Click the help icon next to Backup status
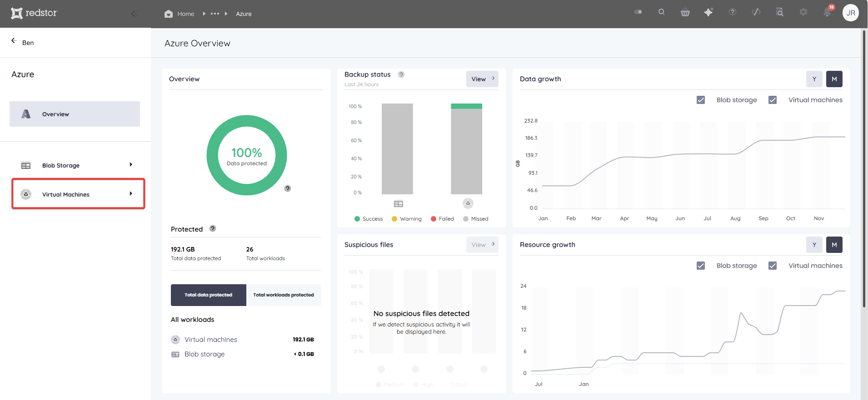This screenshot has height=400, width=868. tap(401, 74)
